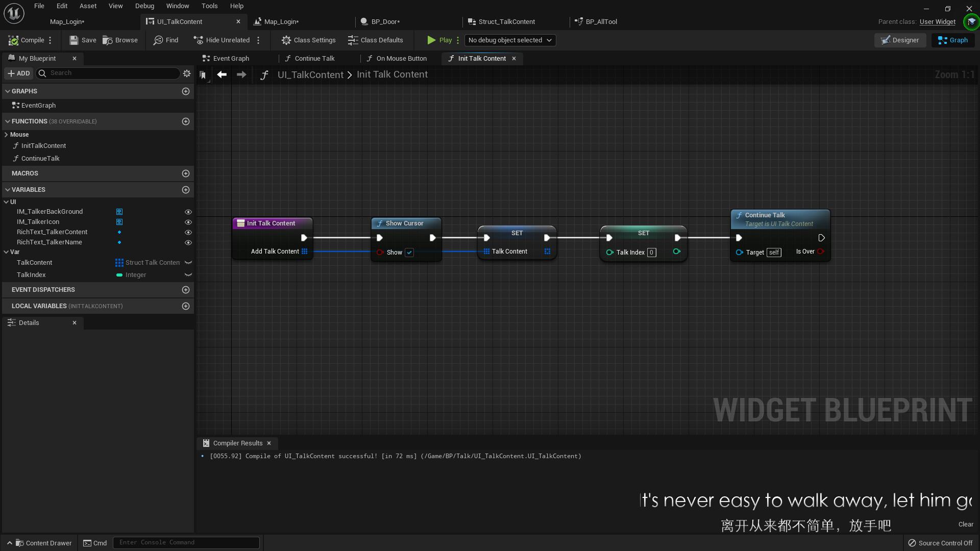Open My Blueprint settings gear icon
This screenshot has height=551, width=980.
(x=187, y=73)
